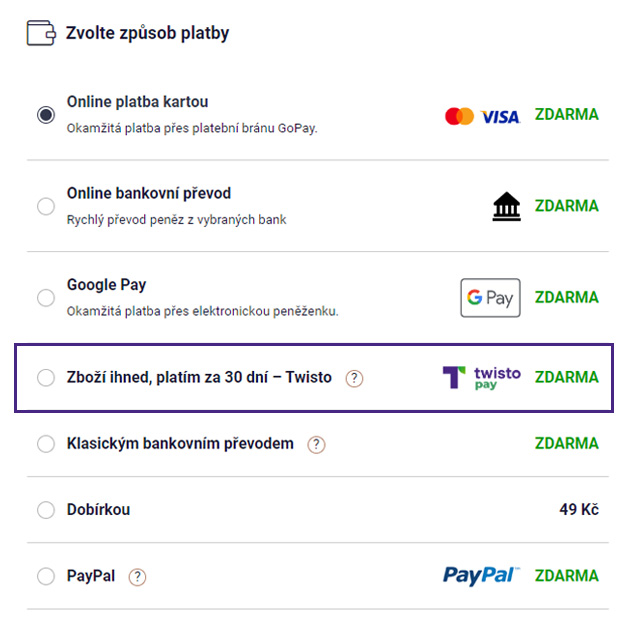Click the PayPal logo
The image size is (630, 630).
point(481,575)
